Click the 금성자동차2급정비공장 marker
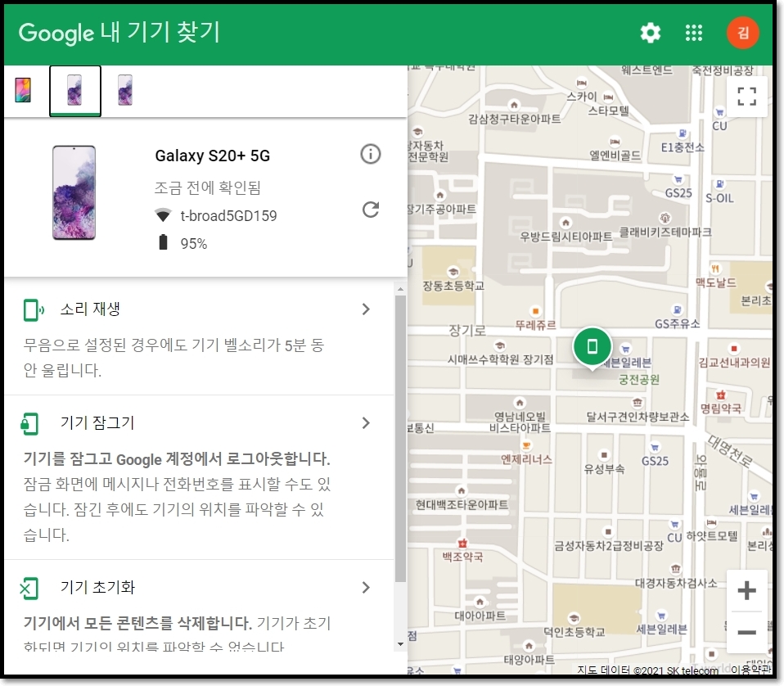The image size is (784, 686). 608,532
